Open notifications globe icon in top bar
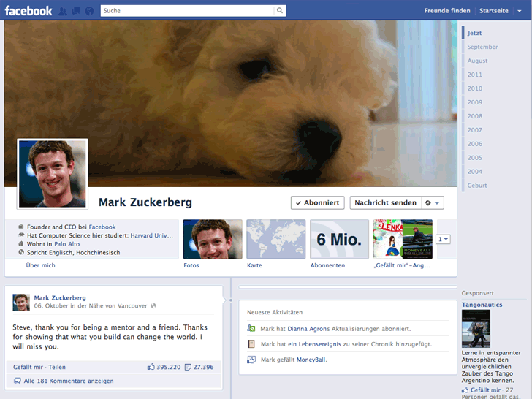This screenshot has width=532, height=399. coord(89,11)
